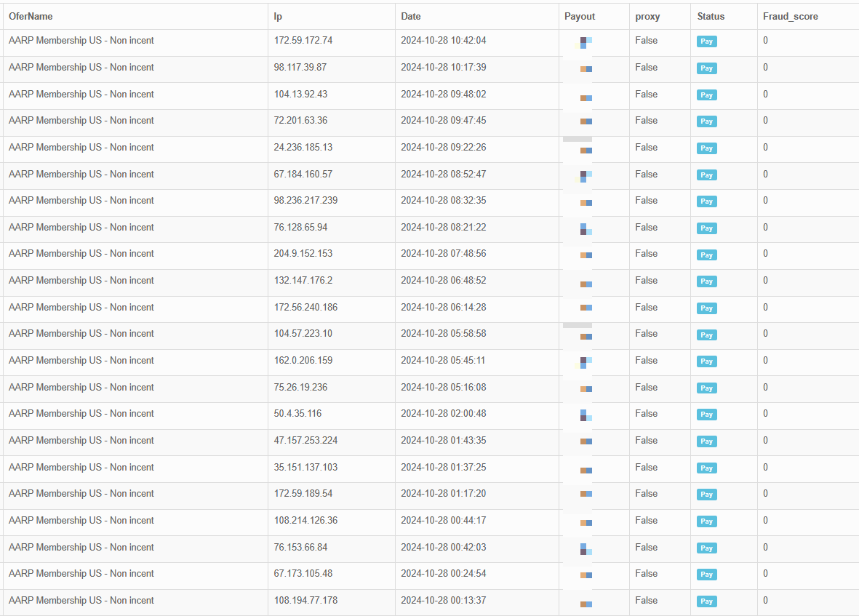
Task: Select IP address 98.236.217.239
Action: tap(305, 201)
